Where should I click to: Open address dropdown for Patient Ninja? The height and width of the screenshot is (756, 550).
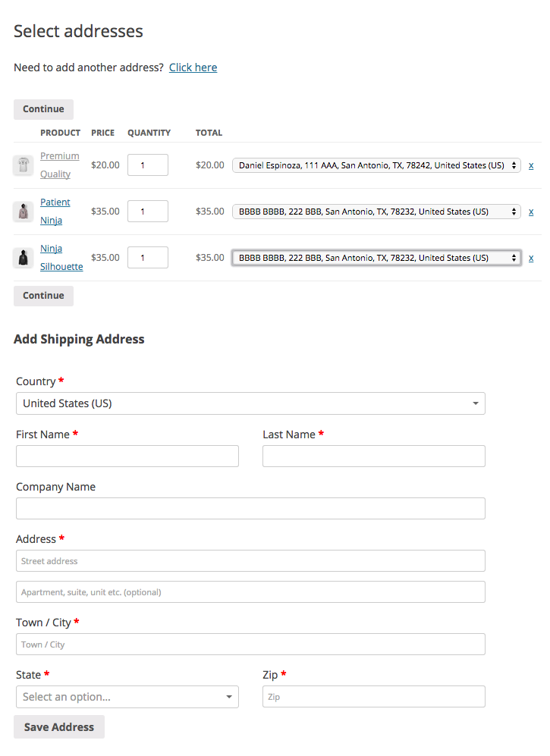point(376,212)
